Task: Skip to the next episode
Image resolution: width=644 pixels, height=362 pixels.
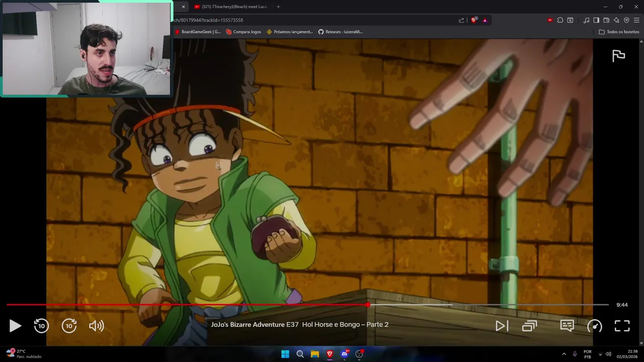Action: click(x=502, y=326)
